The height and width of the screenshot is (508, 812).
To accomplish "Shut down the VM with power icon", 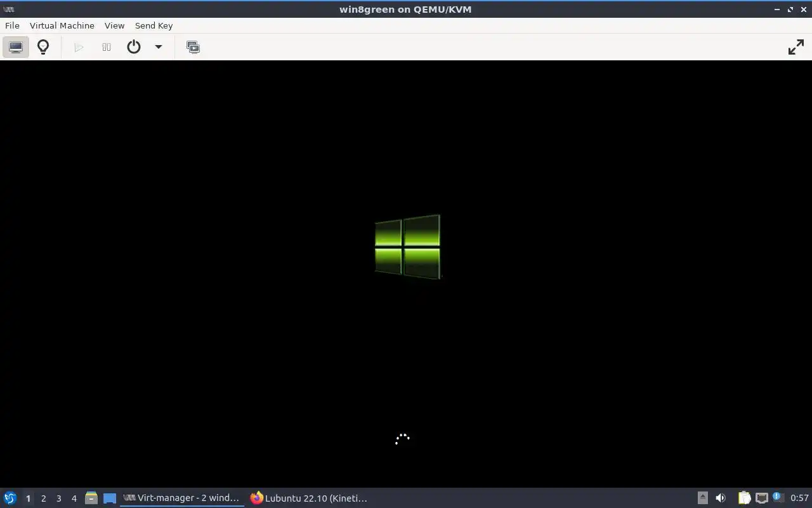I will click(134, 47).
